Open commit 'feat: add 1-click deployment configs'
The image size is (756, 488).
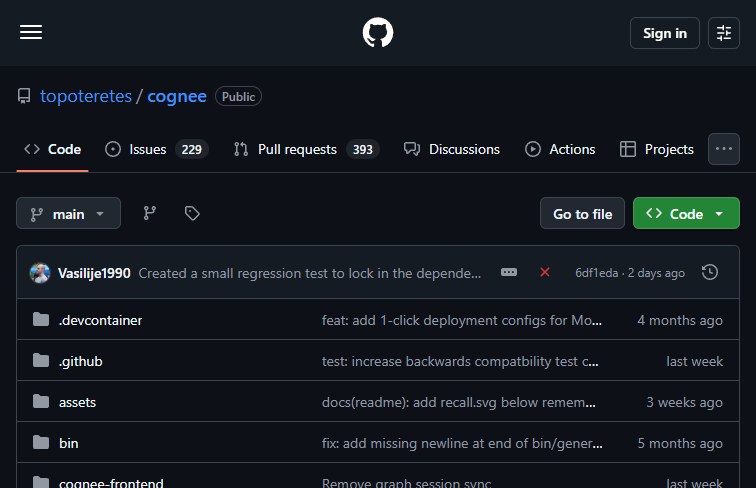pyautogui.click(x=461, y=320)
